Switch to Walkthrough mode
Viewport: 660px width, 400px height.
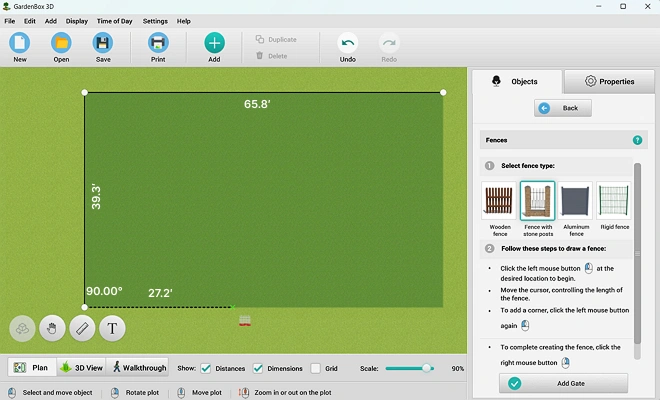pos(138,368)
